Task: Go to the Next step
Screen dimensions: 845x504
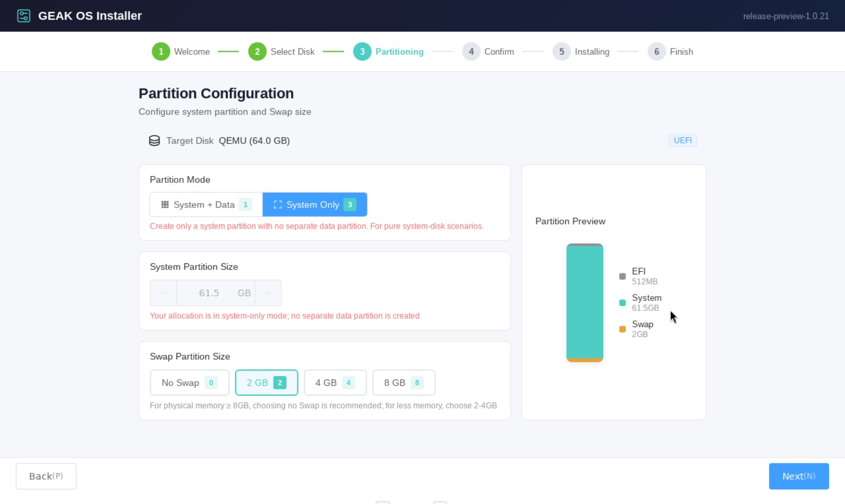Action: pyautogui.click(x=799, y=476)
